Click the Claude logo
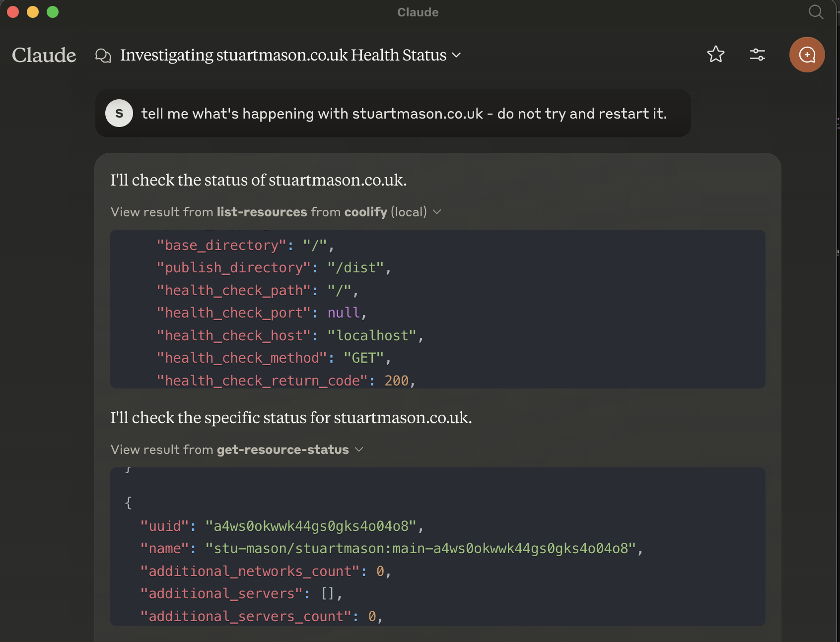The image size is (840, 642). pyautogui.click(x=44, y=55)
